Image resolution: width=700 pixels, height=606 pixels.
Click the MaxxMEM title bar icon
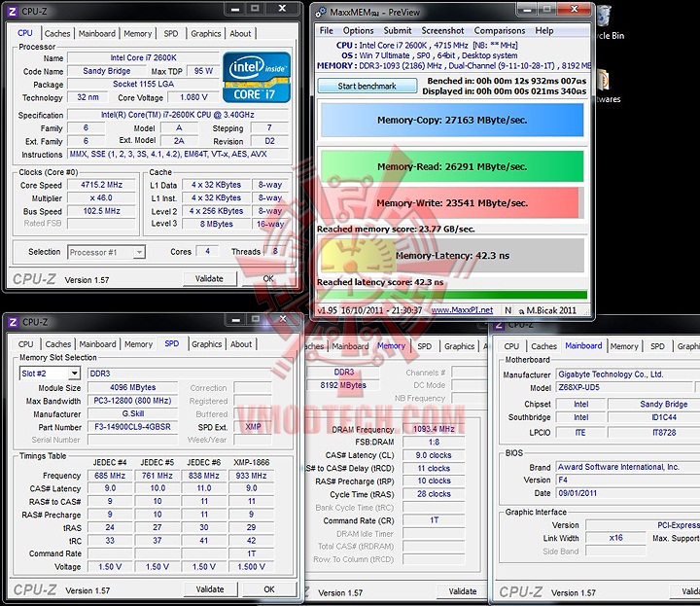(321, 12)
